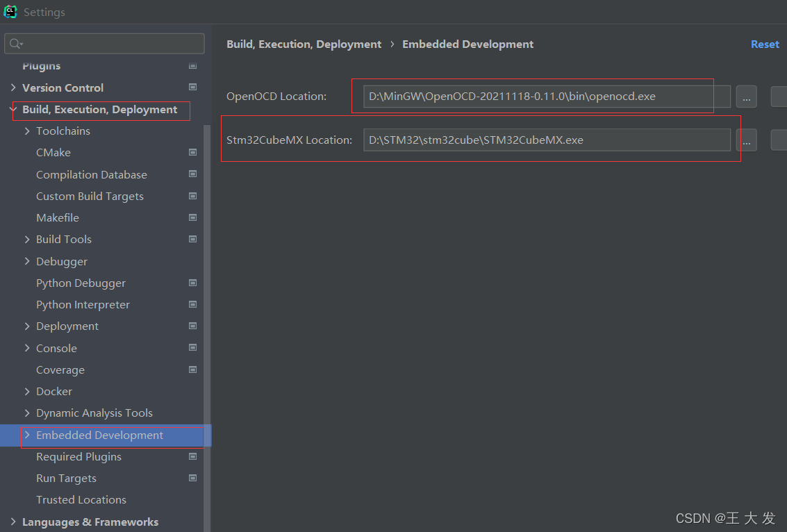Viewport: 787px width, 532px height.
Task: Click the project-level icon beside Compilation Database
Action: pos(192,174)
